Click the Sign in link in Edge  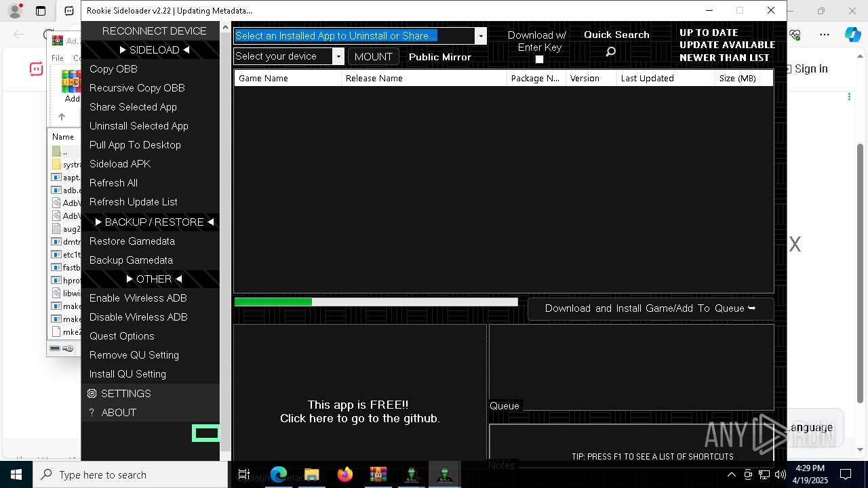click(x=811, y=68)
